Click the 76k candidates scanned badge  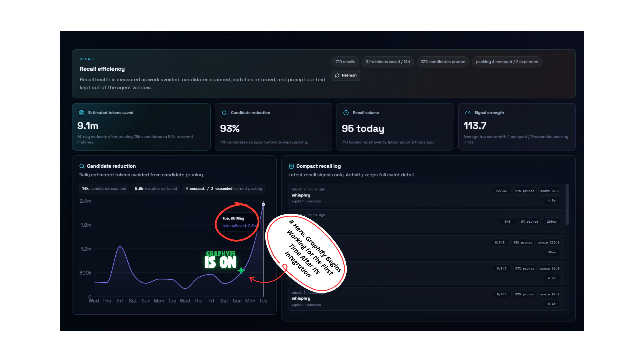(x=104, y=189)
